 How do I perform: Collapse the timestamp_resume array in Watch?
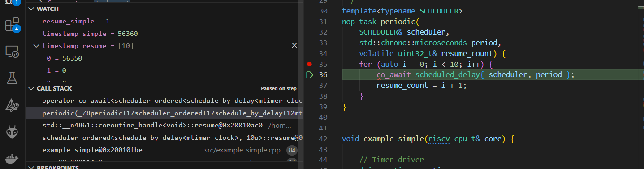point(36,46)
